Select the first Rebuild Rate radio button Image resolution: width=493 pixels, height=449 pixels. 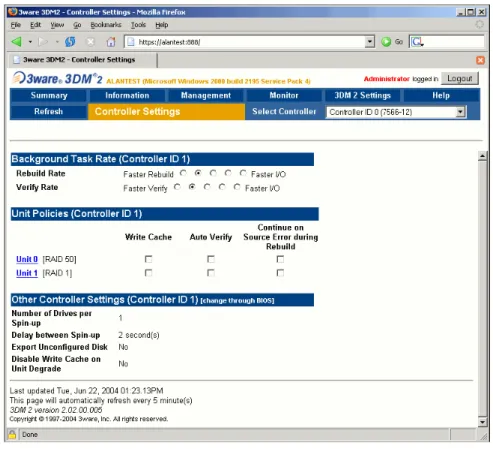point(183,173)
